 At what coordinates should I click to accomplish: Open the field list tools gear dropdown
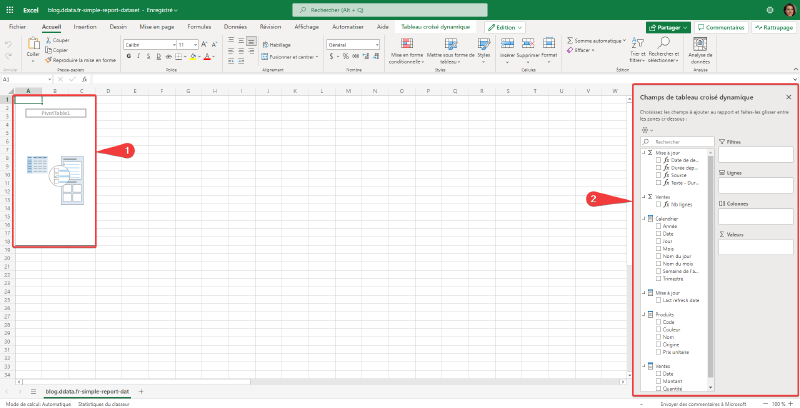click(x=646, y=130)
